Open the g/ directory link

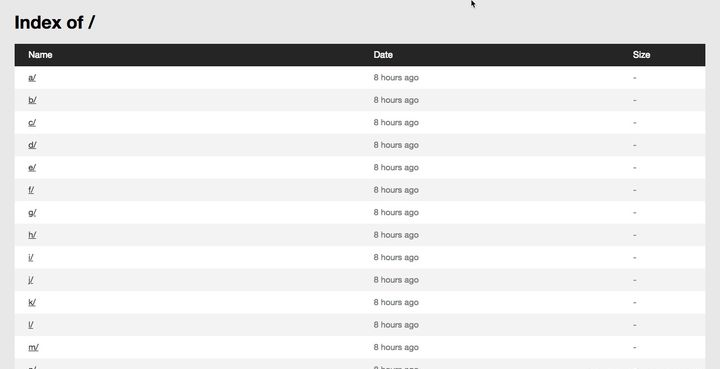[32, 212]
